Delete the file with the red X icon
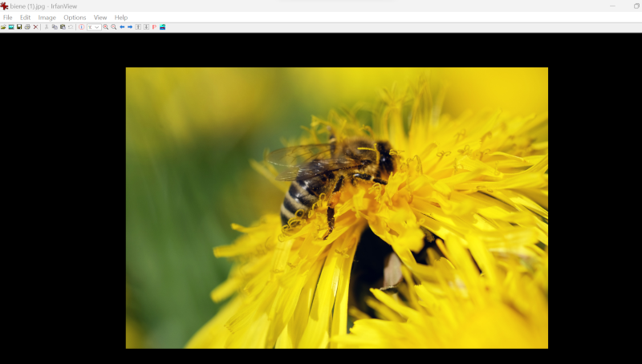The width and height of the screenshot is (642, 364). pyautogui.click(x=35, y=27)
